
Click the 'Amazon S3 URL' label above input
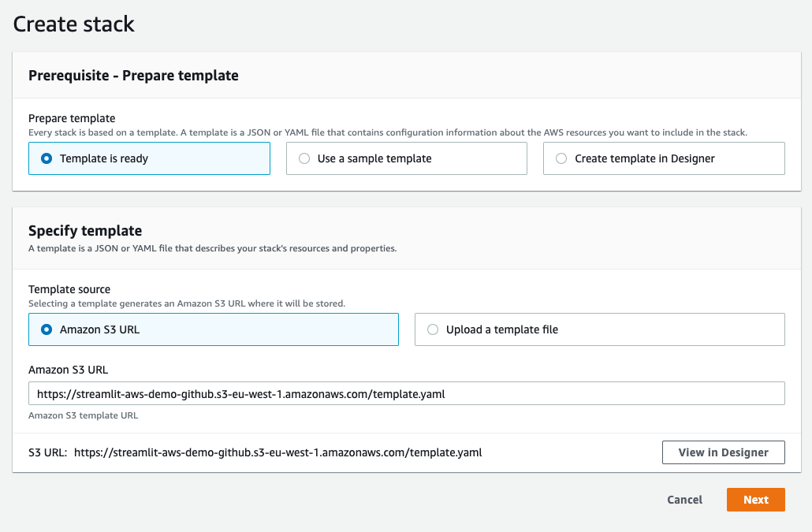pyautogui.click(x=69, y=370)
